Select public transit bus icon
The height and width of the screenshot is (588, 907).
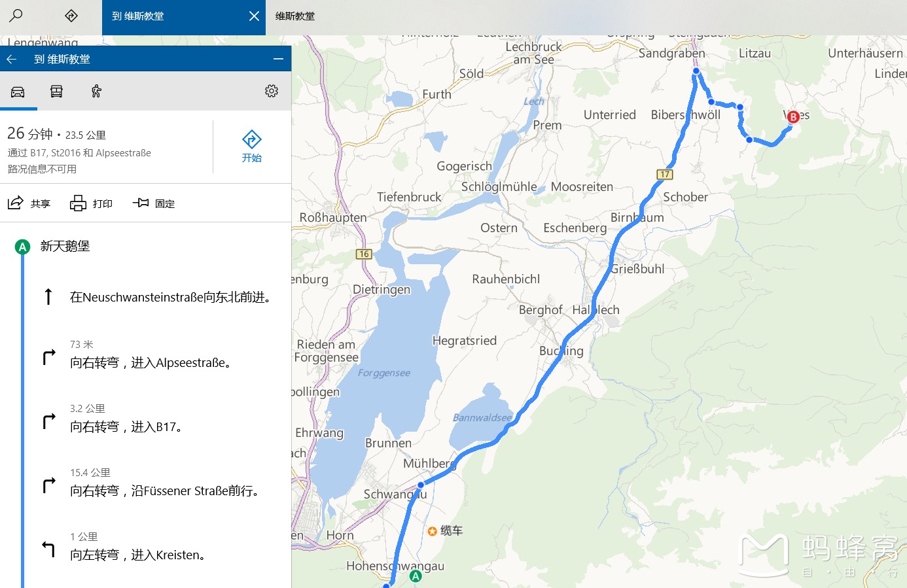point(57,92)
